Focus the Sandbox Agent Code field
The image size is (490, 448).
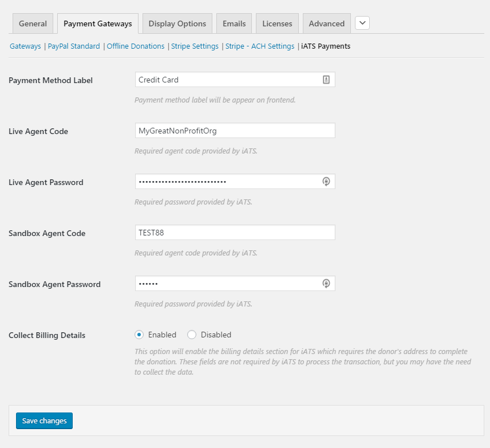click(x=235, y=233)
